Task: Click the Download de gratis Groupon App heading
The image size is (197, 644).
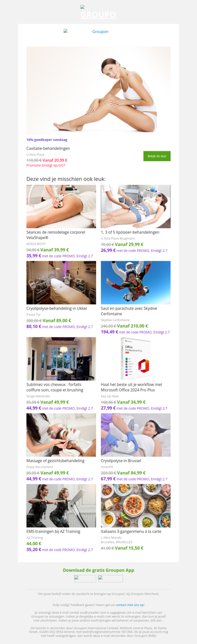Action: (x=98, y=570)
